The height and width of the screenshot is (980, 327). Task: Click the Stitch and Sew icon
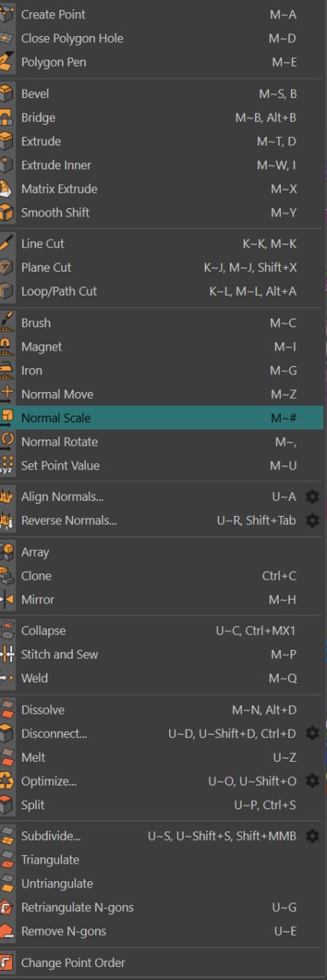click(7, 655)
